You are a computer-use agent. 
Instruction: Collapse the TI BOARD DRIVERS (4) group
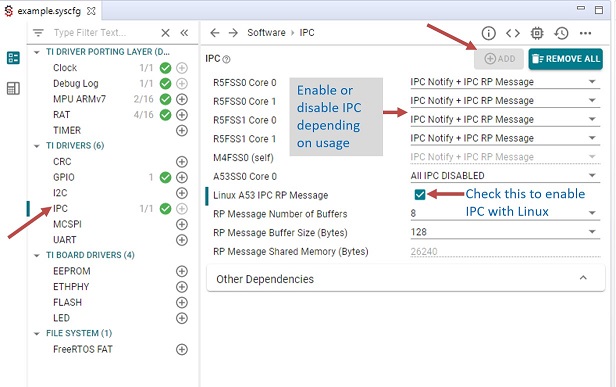tap(37, 255)
